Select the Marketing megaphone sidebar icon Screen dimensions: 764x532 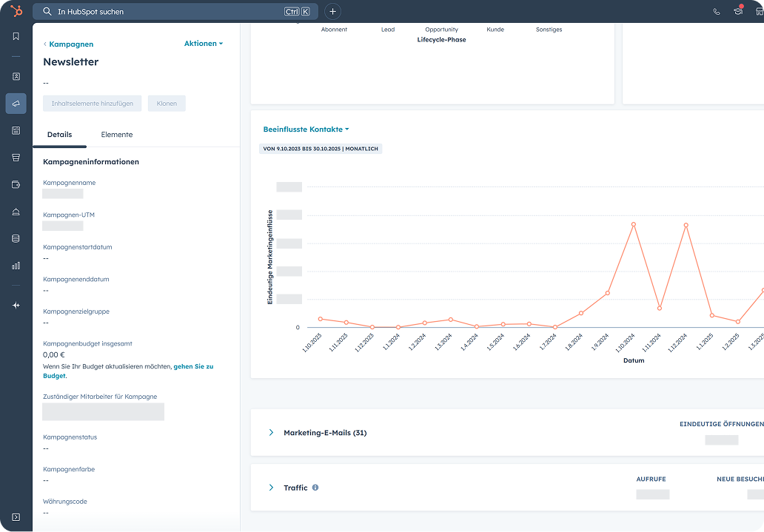(16, 104)
